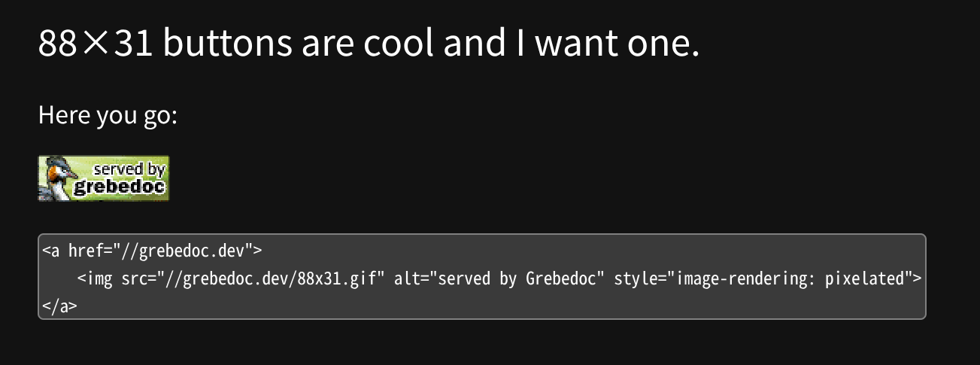
Task: Click the closing "</a>" tag in the snippet
Action: tap(59, 306)
